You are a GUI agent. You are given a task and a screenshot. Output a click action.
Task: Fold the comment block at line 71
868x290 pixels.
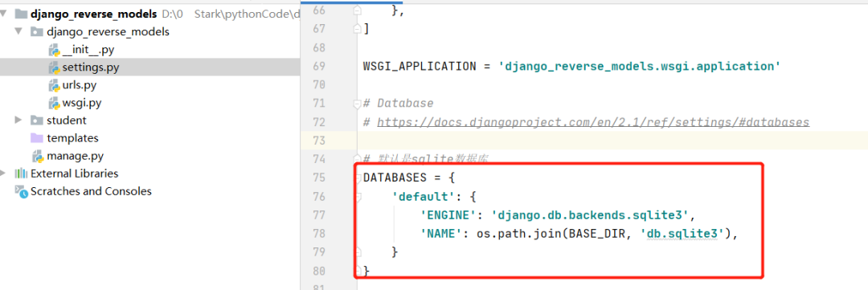click(358, 104)
